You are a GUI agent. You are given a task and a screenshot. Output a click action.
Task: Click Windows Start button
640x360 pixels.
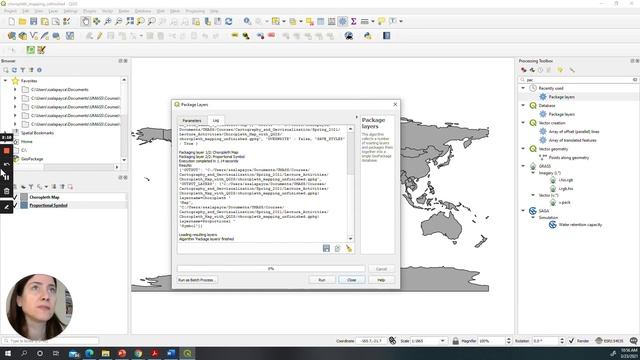pyautogui.click(x=7, y=353)
